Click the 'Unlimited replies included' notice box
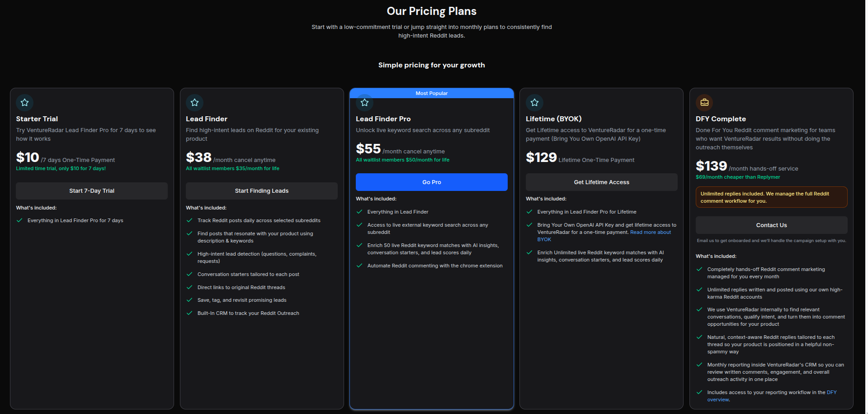Image resolution: width=868 pixels, height=414 pixels. coord(772,197)
